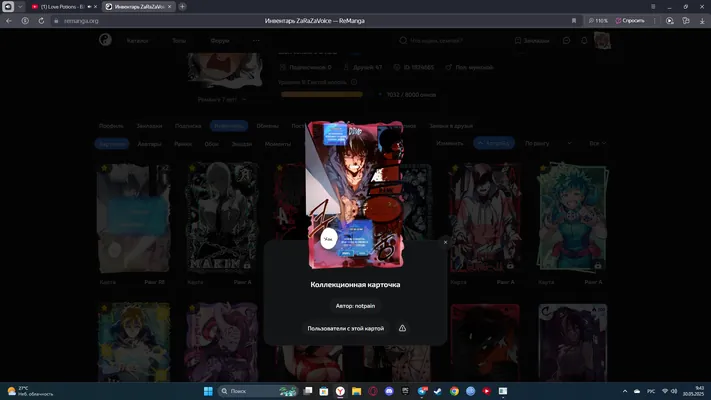
Task: Select the Инвентарь ZaRaZaVoice browser tab
Action: tap(138, 7)
